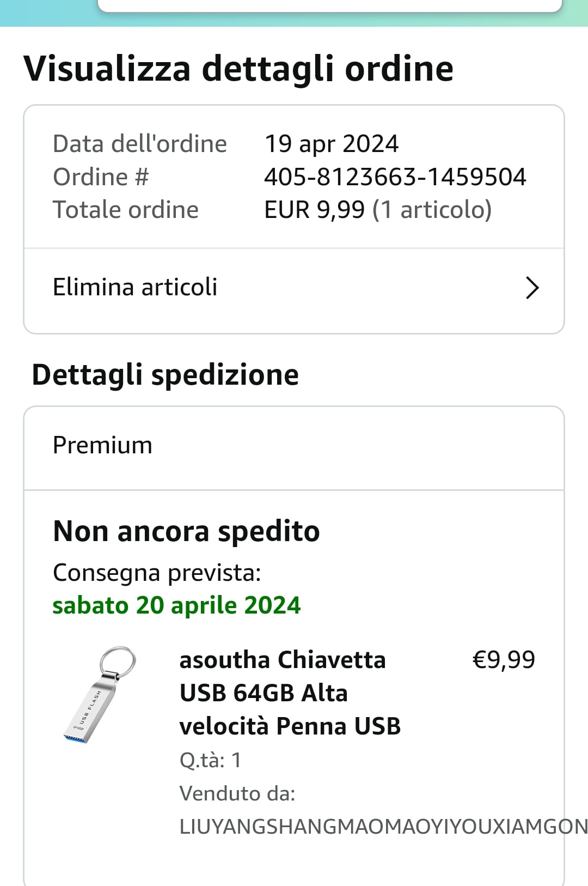Click the green date sabato 20 aprile 2024
Image resolution: width=588 pixels, height=886 pixels.
[x=176, y=605]
